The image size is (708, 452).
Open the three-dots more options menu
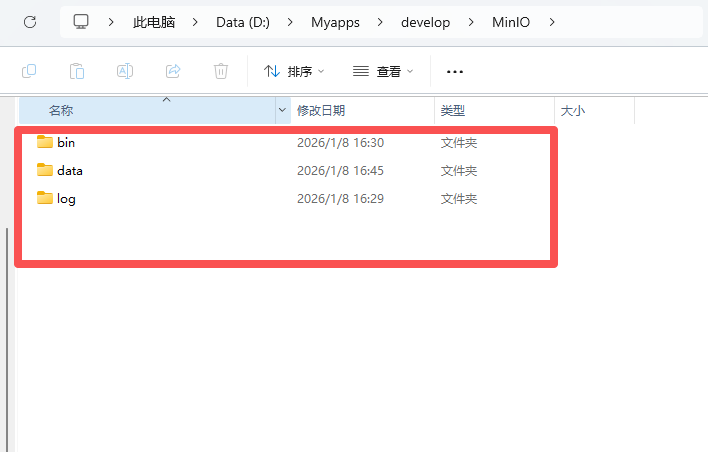455,71
